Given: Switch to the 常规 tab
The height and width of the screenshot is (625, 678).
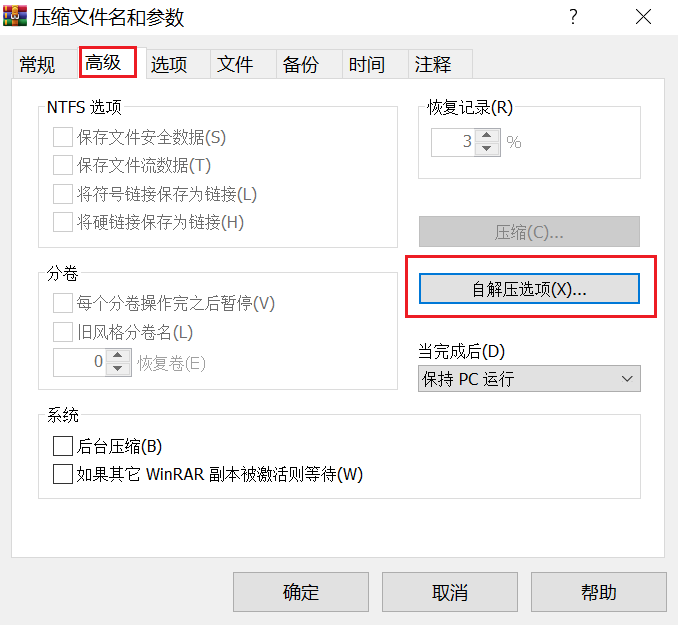Looking at the screenshot, I should pyautogui.click(x=37, y=65).
